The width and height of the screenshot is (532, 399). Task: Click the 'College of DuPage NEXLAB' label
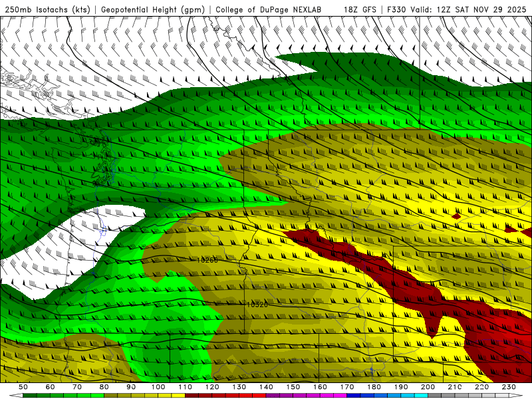269,9
